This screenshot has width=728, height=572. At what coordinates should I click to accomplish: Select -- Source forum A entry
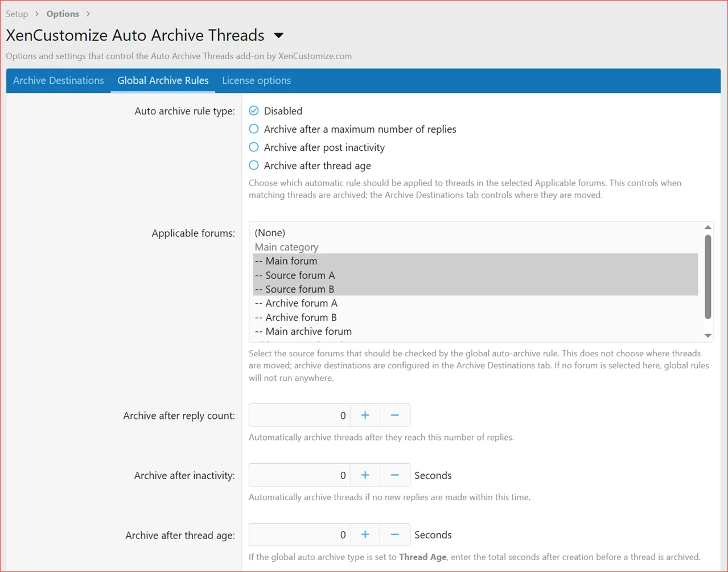(x=475, y=275)
